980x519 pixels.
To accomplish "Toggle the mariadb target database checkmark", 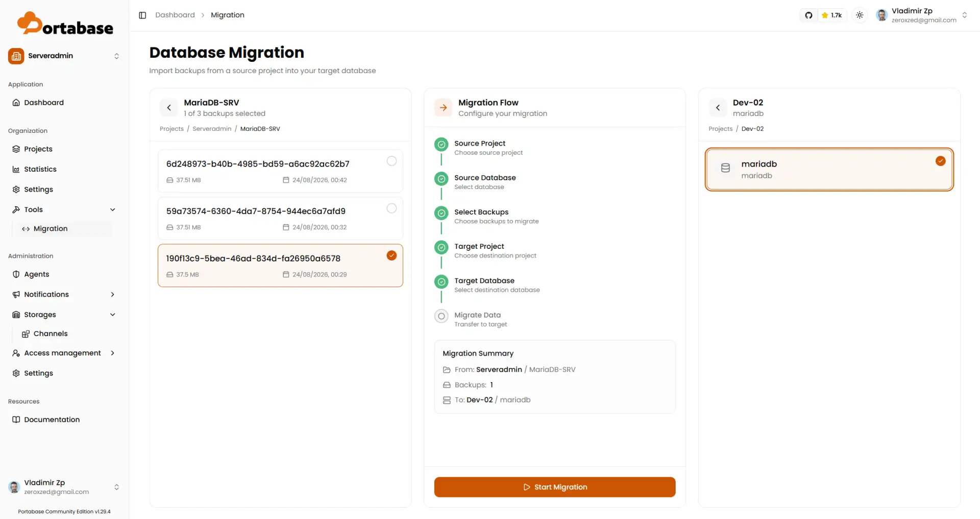I will tap(940, 161).
